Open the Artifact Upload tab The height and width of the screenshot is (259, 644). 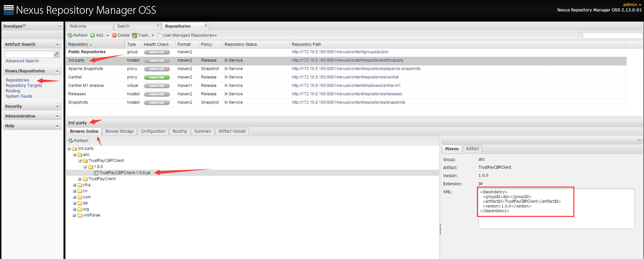coord(232,131)
